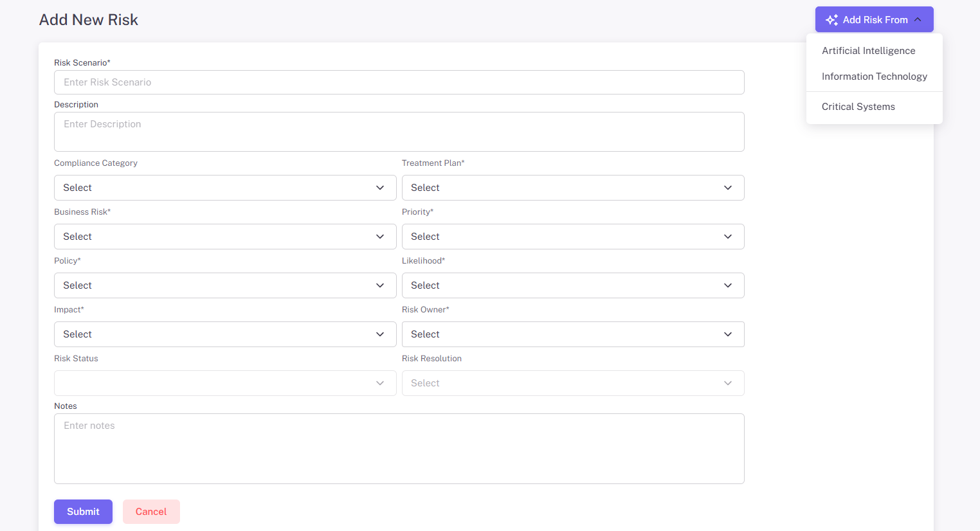
Task: Open the Business Risk select box
Action: tap(225, 237)
